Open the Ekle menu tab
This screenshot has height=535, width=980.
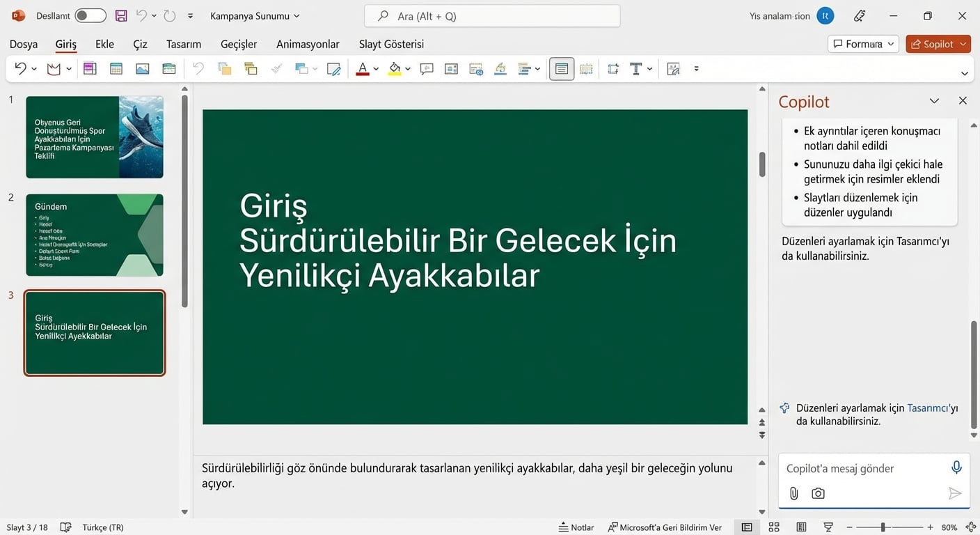pos(104,43)
